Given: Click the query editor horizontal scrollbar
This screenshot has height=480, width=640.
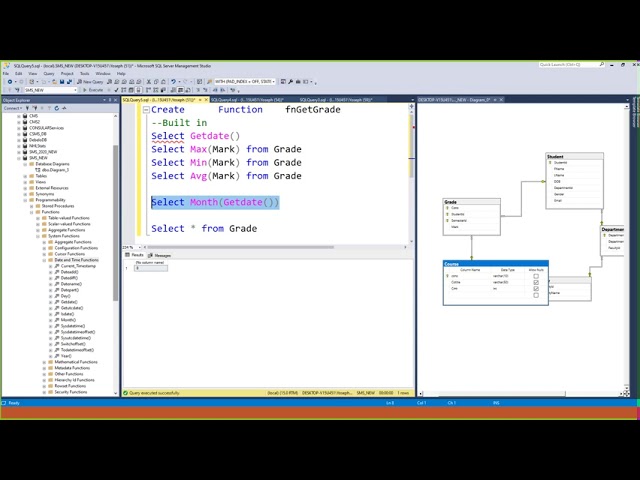Looking at the screenshot, I should click(241, 247).
